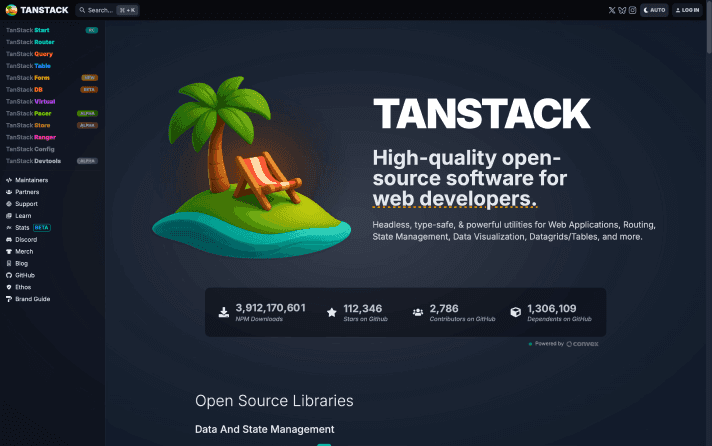Image resolution: width=712 pixels, height=446 pixels.
Task: Click the dependents box icon
Action: [515, 312]
